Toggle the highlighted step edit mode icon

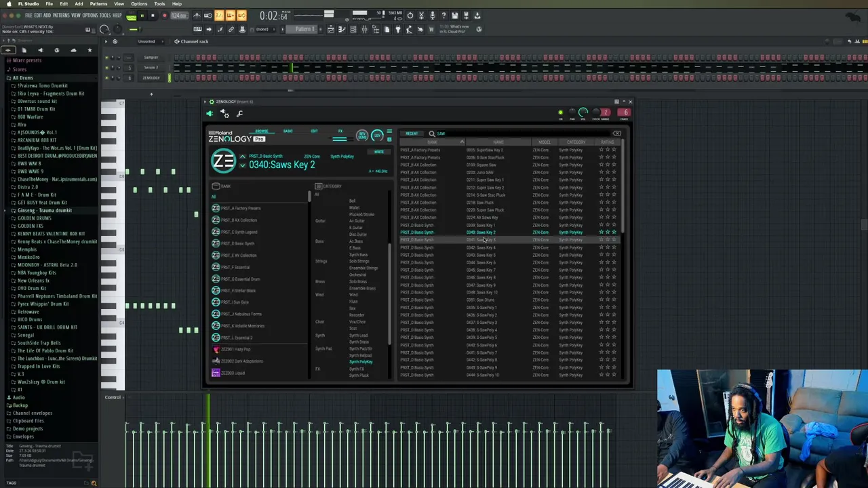[x=230, y=15]
